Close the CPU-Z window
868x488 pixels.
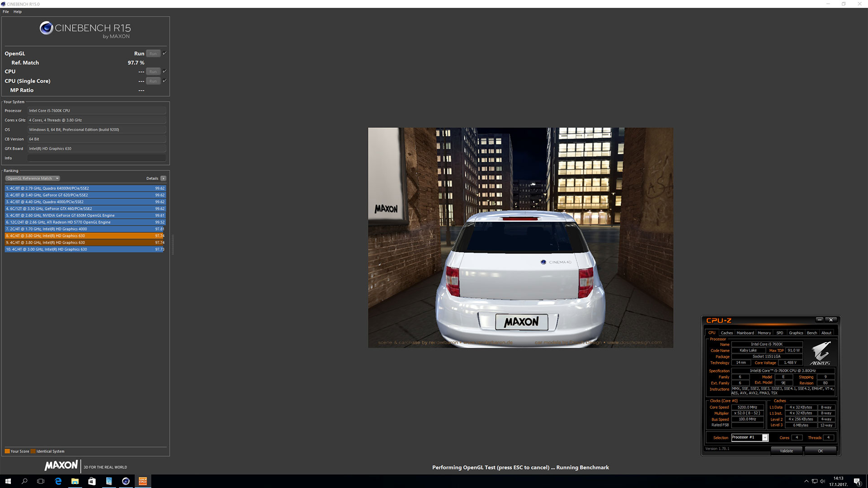click(831, 320)
